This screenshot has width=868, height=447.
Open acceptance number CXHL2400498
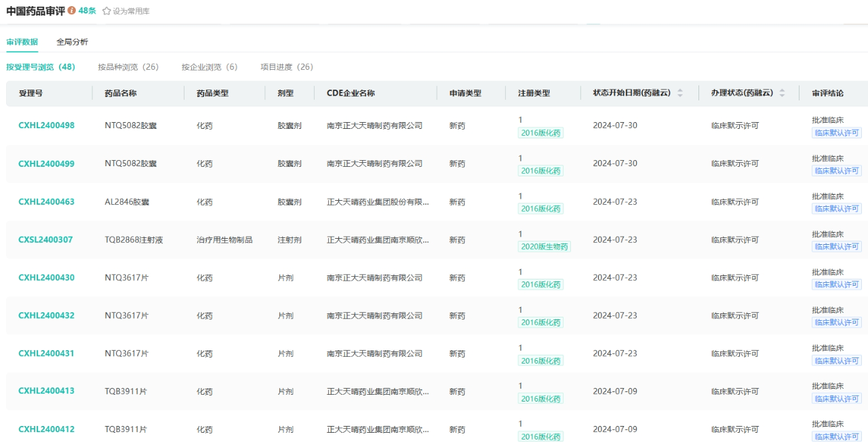pyautogui.click(x=46, y=125)
